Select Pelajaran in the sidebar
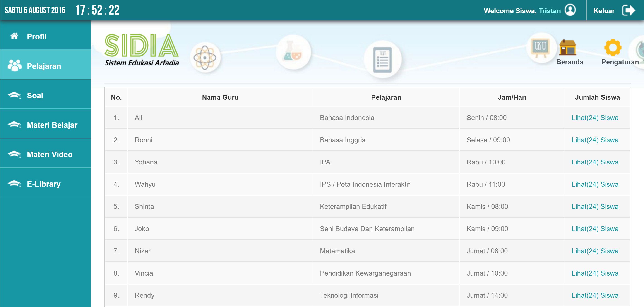Image resolution: width=644 pixels, height=307 pixels. 45,65
